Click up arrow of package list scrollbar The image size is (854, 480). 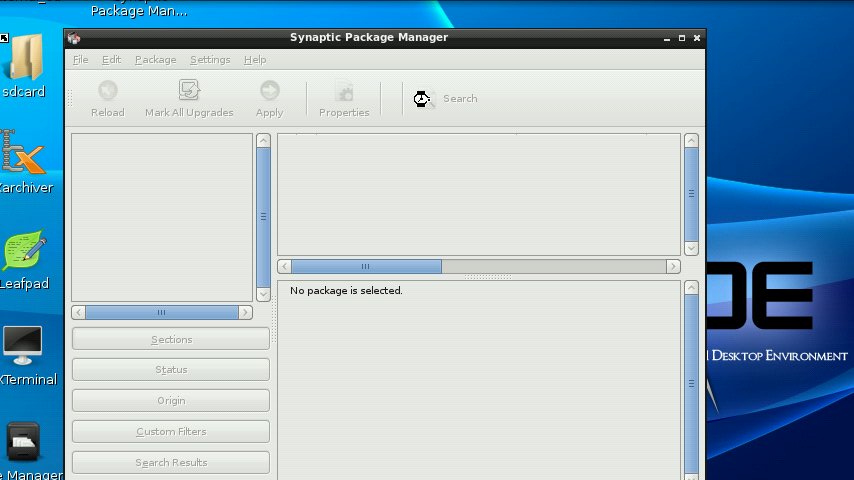coord(692,141)
